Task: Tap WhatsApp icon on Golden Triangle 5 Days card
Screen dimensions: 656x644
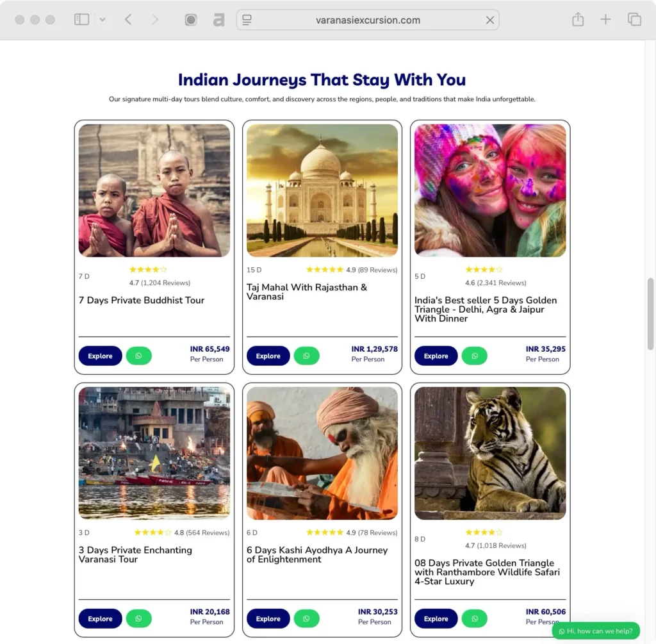Action: pos(474,356)
